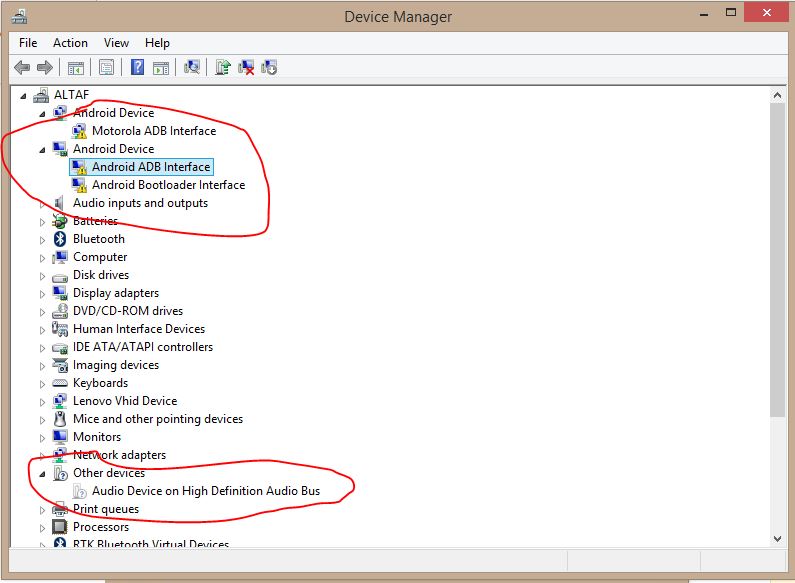Click the Android Bootloader Interface warning icon
The image size is (795, 583).
click(x=79, y=185)
